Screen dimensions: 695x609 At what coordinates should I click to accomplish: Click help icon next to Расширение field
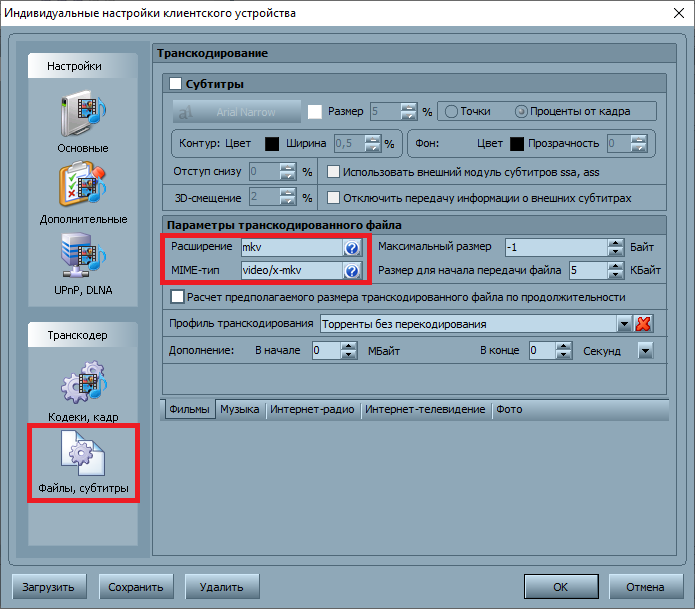(351, 248)
